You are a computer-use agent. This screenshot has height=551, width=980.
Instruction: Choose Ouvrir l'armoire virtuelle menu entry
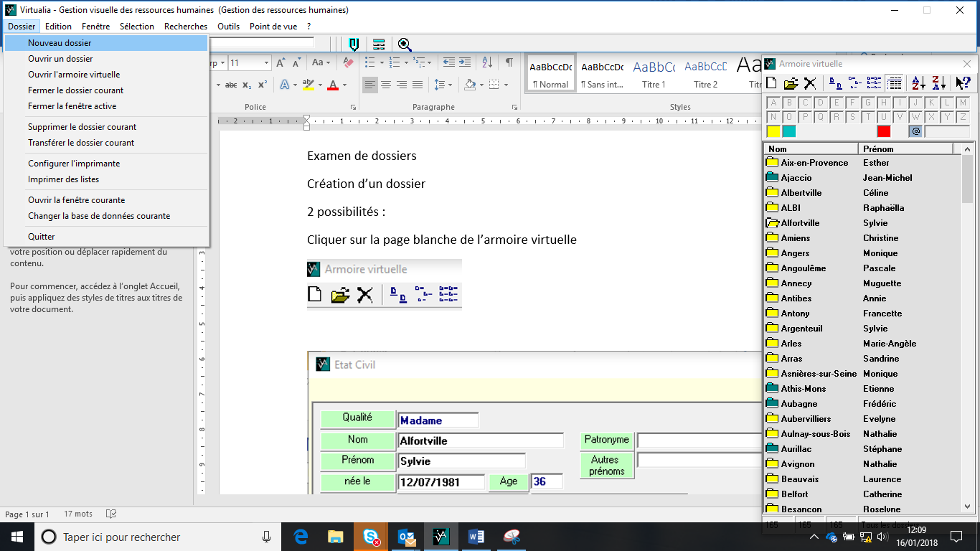106,75
